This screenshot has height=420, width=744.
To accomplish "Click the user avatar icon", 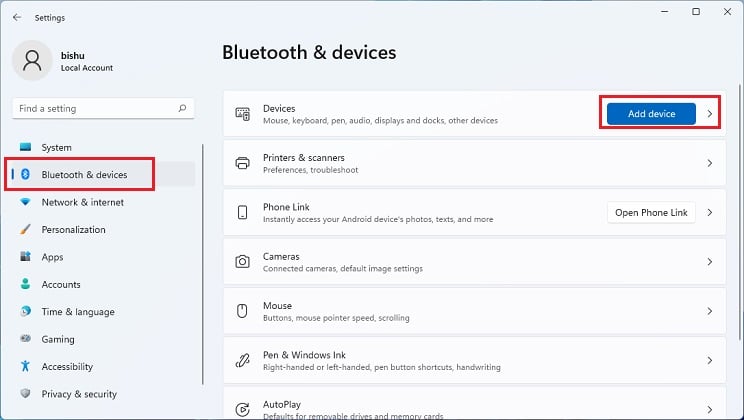I will tap(32, 61).
